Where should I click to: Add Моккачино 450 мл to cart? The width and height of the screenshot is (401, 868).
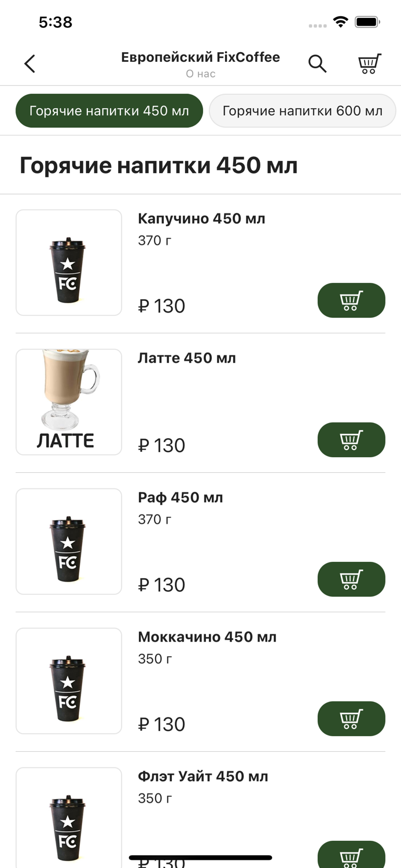[x=351, y=719]
